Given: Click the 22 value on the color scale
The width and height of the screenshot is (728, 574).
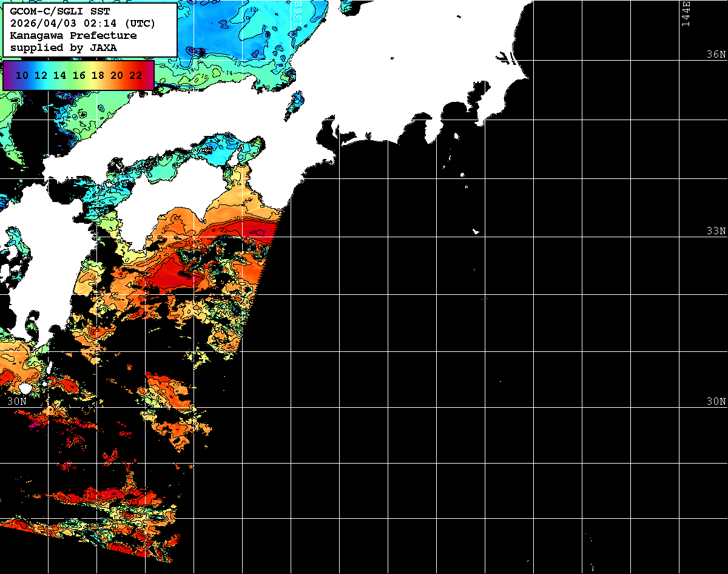Looking at the screenshot, I should coord(136,76).
